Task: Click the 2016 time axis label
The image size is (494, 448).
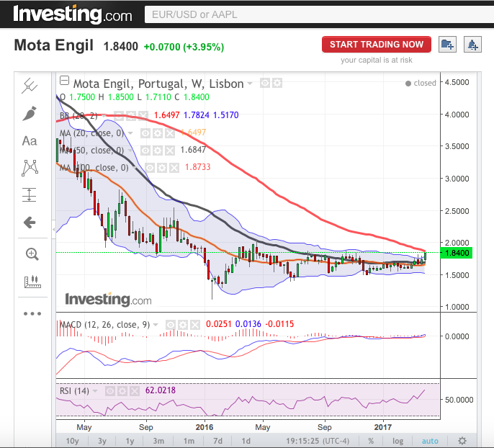Action: tap(205, 427)
